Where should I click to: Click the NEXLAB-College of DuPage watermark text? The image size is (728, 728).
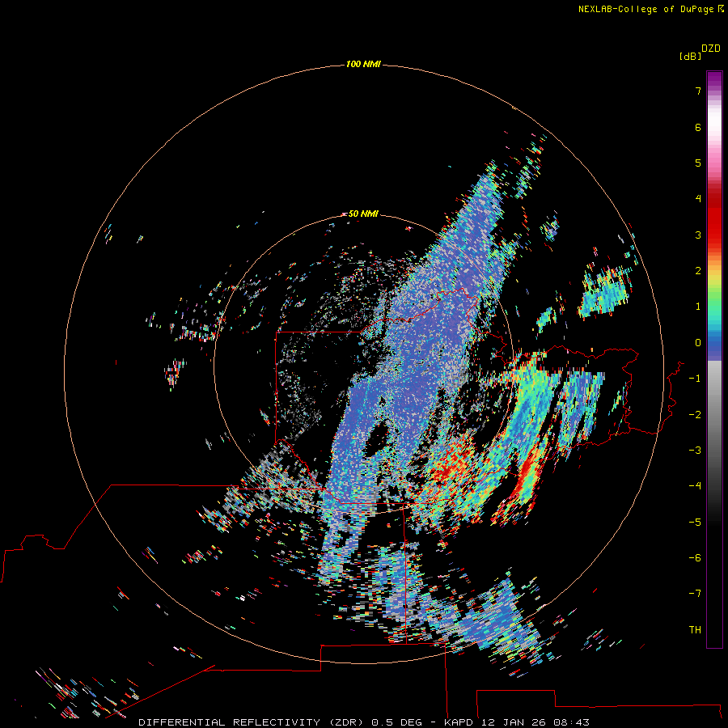pos(645,9)
